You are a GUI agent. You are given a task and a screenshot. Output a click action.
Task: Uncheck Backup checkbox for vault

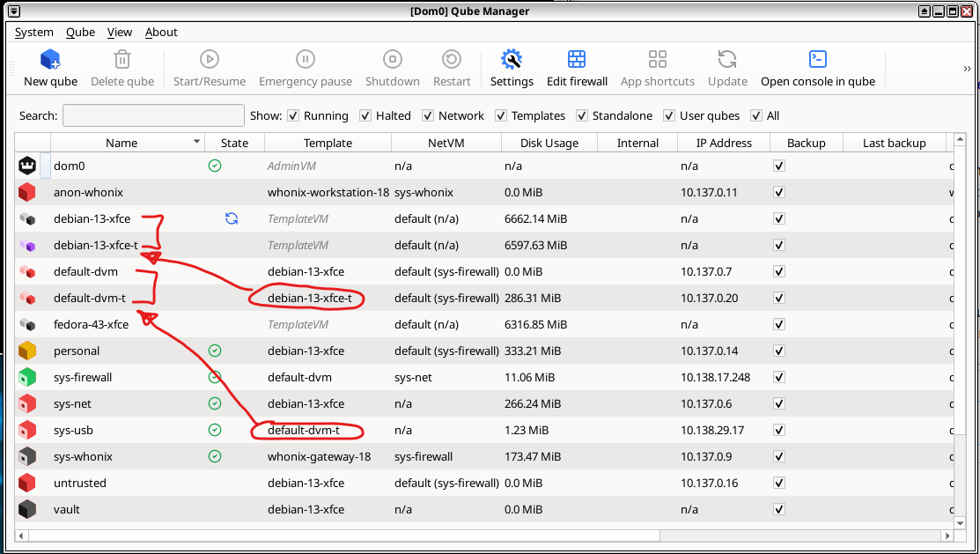tap(778, 509)
